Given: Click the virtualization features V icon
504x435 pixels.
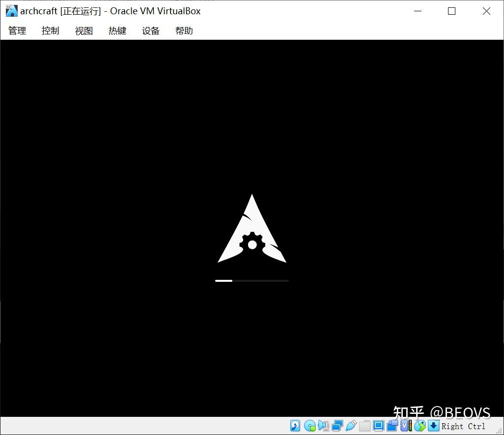Looking at the screenshot, I should (x=405, y=426).
